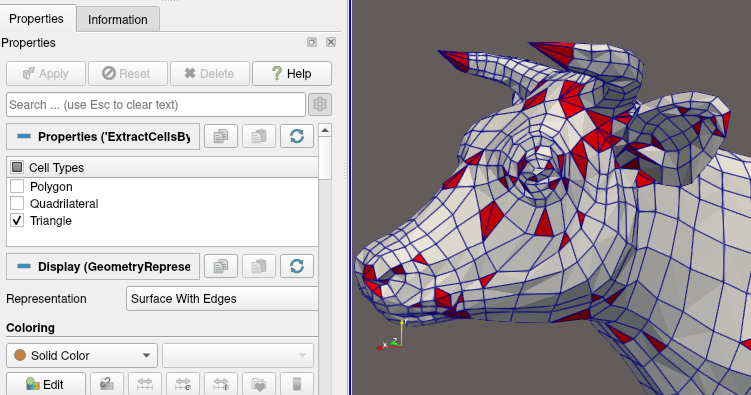
Task: Delete the selected filter
Action: [x=210, y=73]
